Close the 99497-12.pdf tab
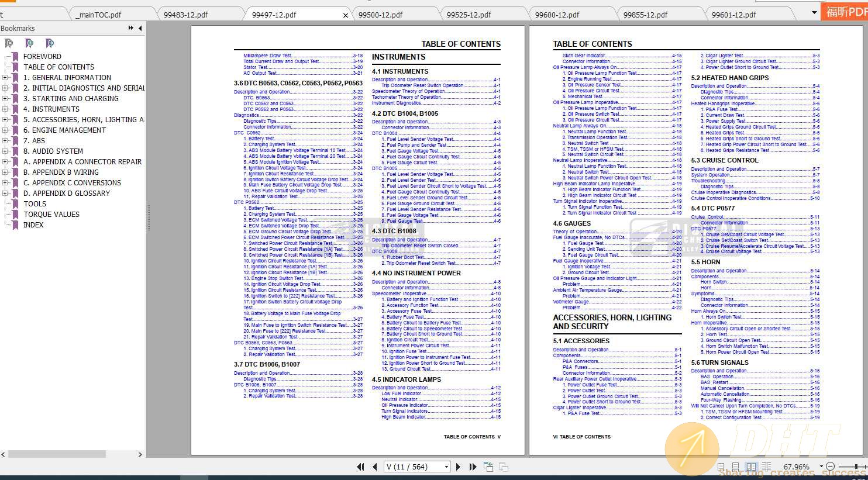The image size is (868, 480). (x=346, y=15)
